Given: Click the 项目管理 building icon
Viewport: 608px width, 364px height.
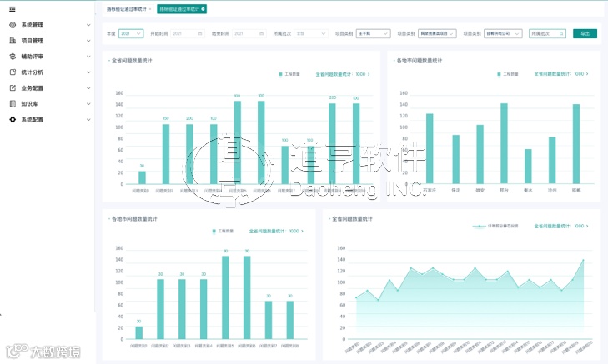Looking at the screenshot, I should (x=13, y=41).
